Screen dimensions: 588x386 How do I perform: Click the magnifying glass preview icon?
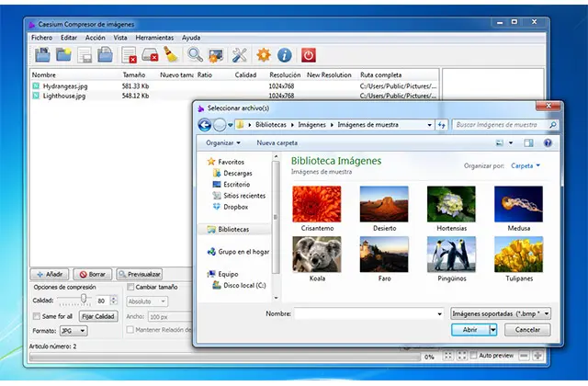[195, 55]
